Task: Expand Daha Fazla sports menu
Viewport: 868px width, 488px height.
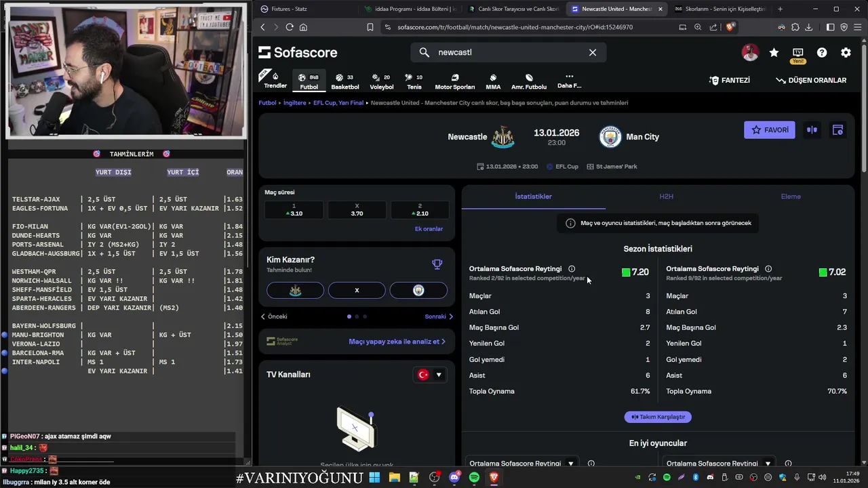Action: [x=569, y=81]
